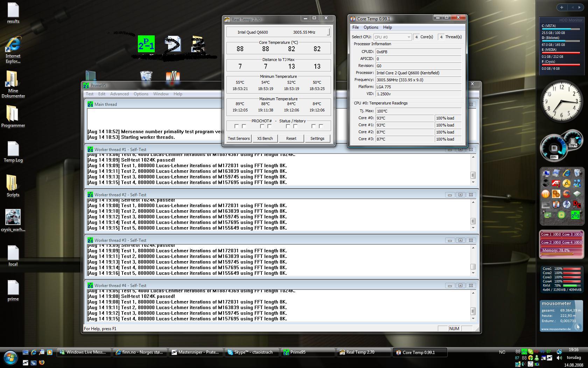
Task: Tick the sixth PROCHOT# checkbox in Real Temp
Action: pyautogui.click(x=295, y=126)
